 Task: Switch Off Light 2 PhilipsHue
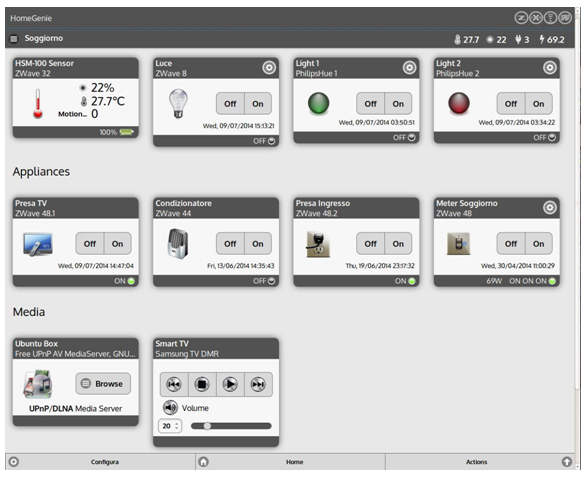(x=511, y=104)
